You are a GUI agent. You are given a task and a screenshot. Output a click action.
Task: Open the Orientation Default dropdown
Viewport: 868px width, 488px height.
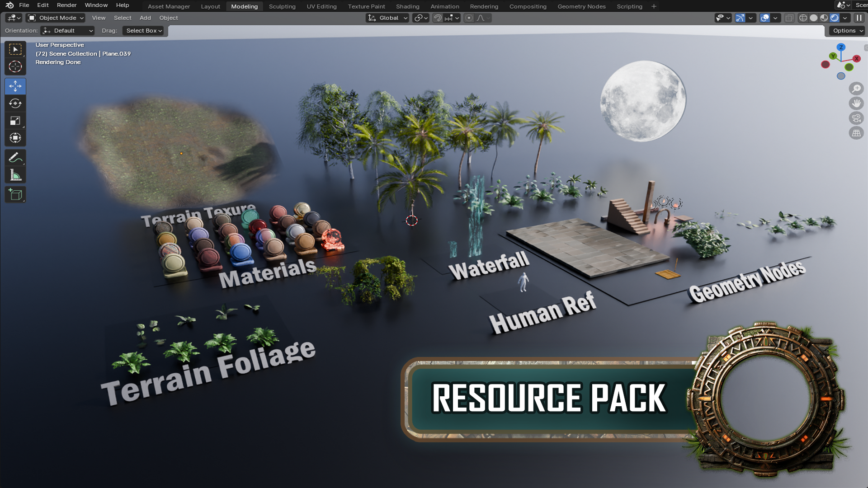click(x=67, y=31)
